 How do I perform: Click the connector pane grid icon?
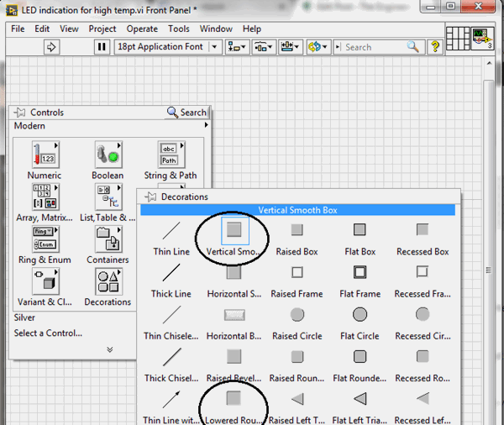(x=458, y=39)
